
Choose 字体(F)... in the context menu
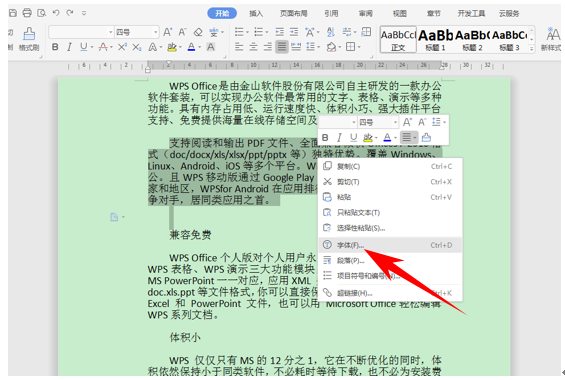point(390,245)
